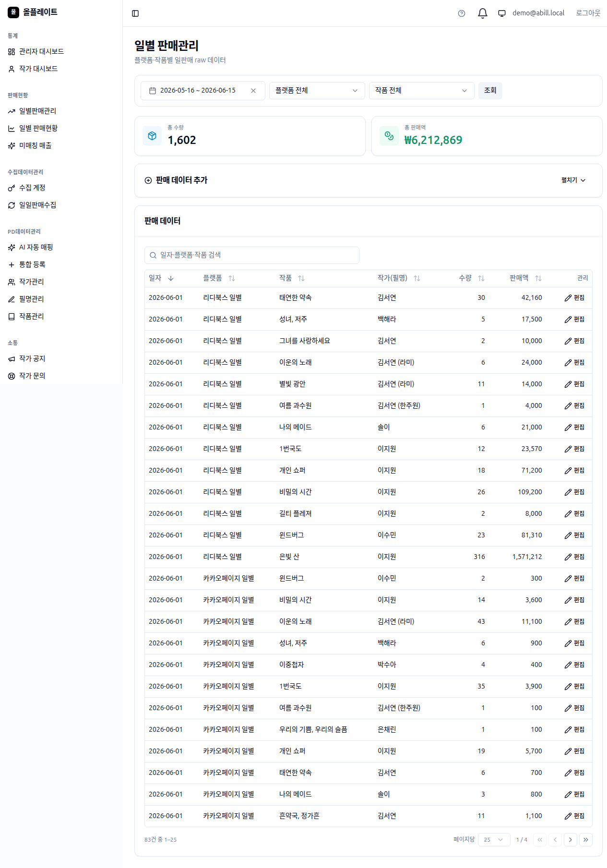Open the help question-mark icon
This screenshot has height=868, width=607.
click(462, 13)
